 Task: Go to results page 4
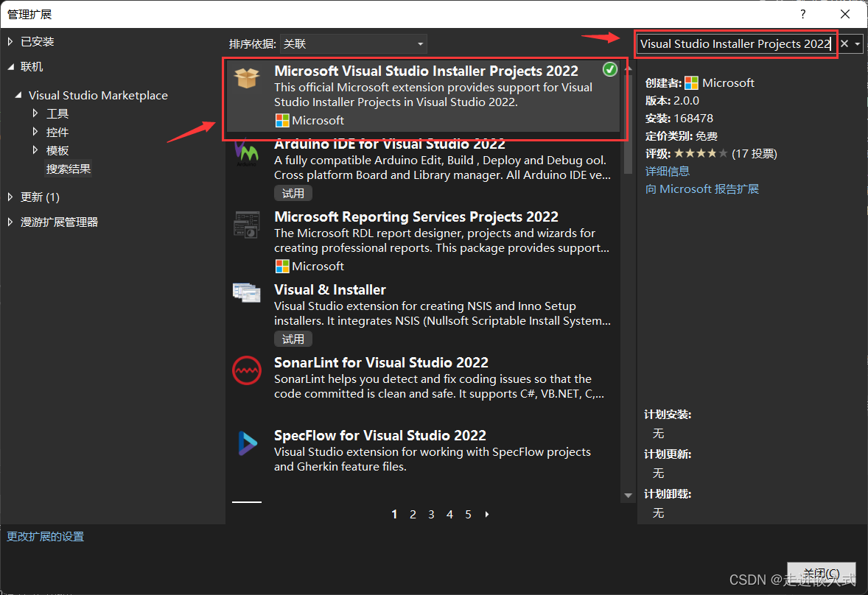pyautogui.click(x=450, y=514)
